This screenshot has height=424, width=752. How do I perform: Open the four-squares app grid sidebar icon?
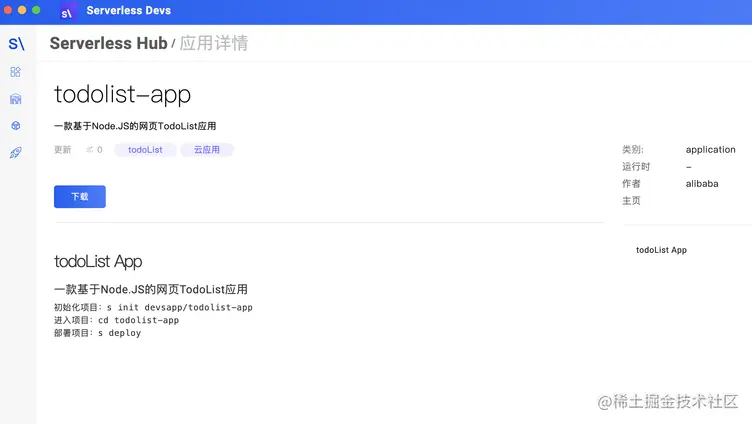(15, 72)
